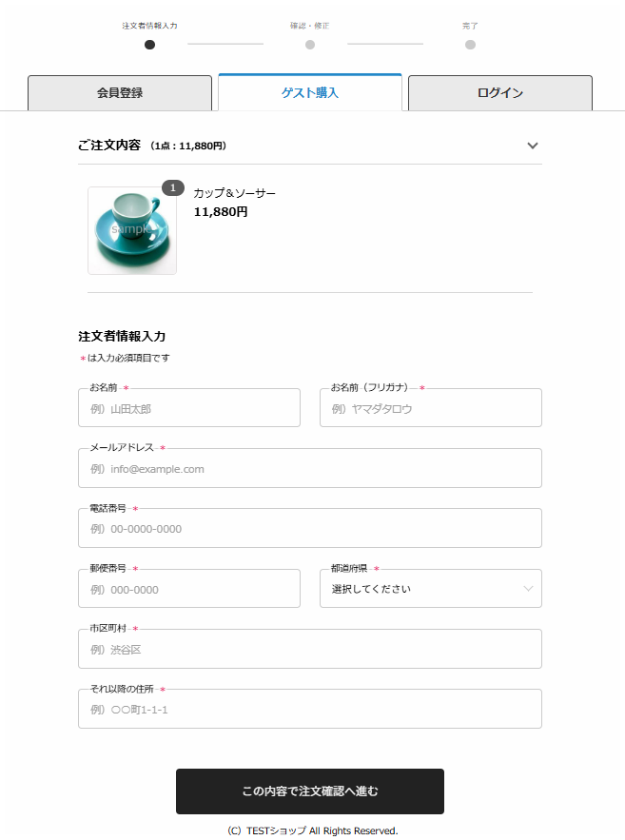Click the この内容で注文確認へ進む button

click(310, 791)
